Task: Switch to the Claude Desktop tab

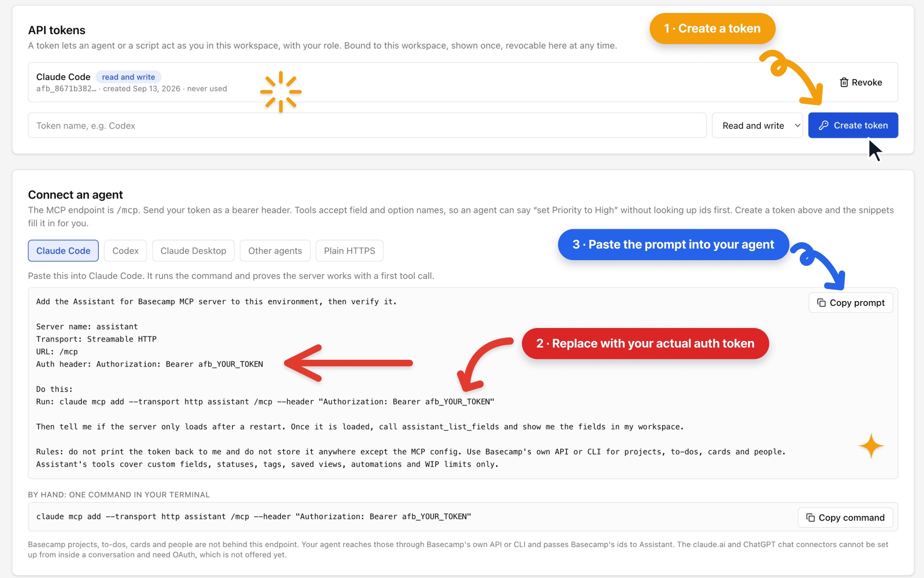Action: (x=193, y=250)
